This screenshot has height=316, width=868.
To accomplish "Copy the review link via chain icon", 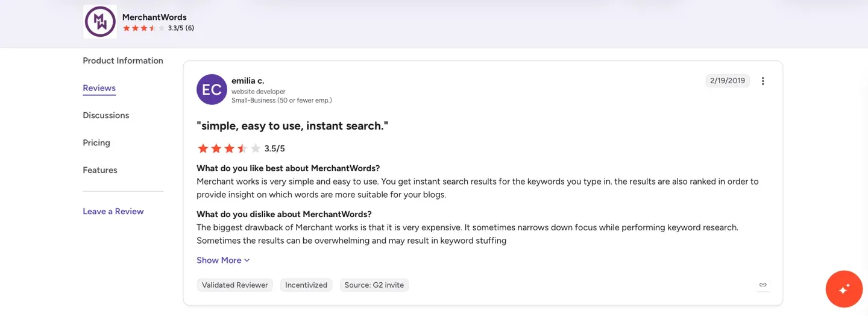I will 763,285.
